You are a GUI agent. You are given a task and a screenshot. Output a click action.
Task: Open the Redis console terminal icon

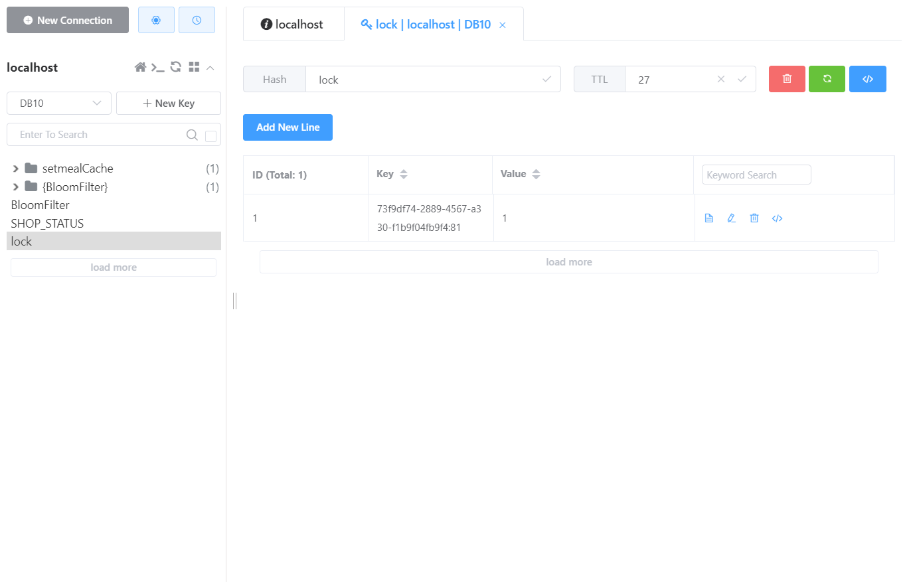click(158, 67)
